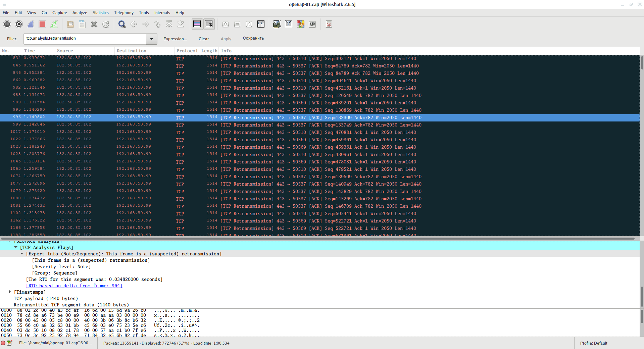Open the Telephony menu
Image resolution: width=644 pixels, height=349 pixels.
123,13
